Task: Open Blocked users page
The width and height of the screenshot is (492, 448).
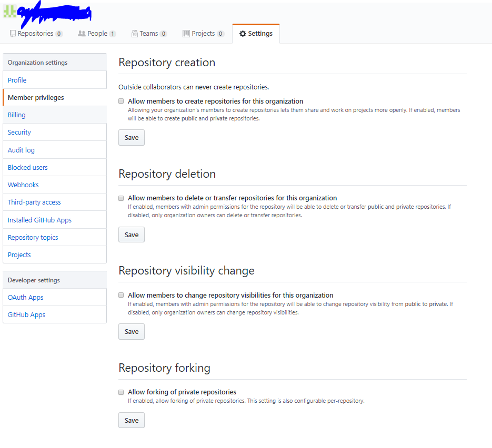Action: pyautogui.click(x=55, y=167)
